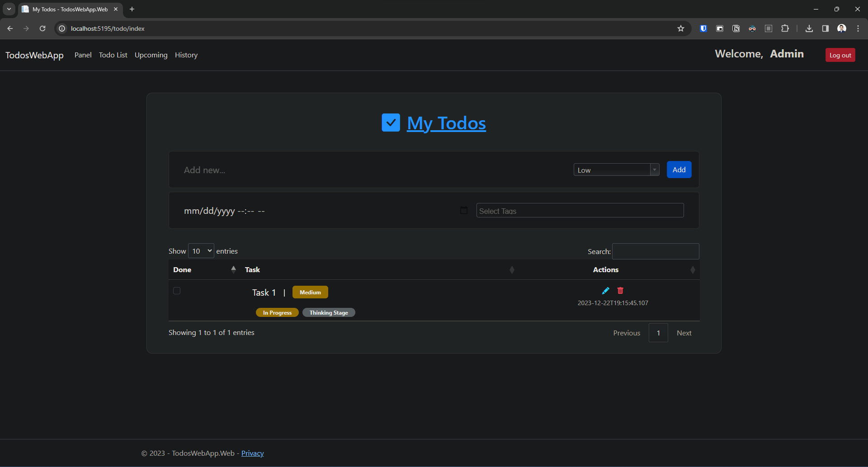Click the Showing 1 to 1 of 1 entries text

(212, 332)
